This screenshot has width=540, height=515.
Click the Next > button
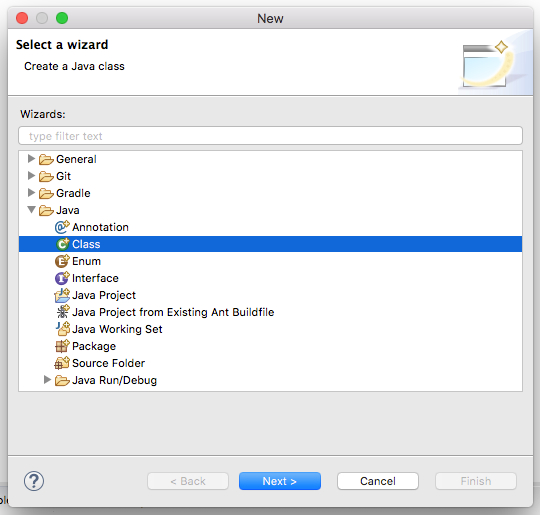pos(280,481)
